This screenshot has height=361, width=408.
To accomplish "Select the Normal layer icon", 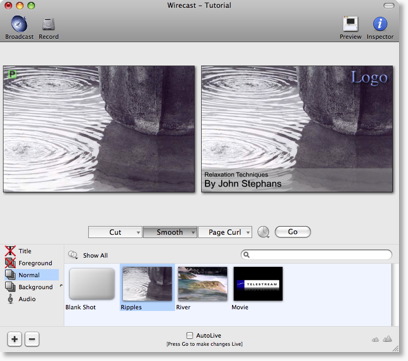I will pos(10,275).
